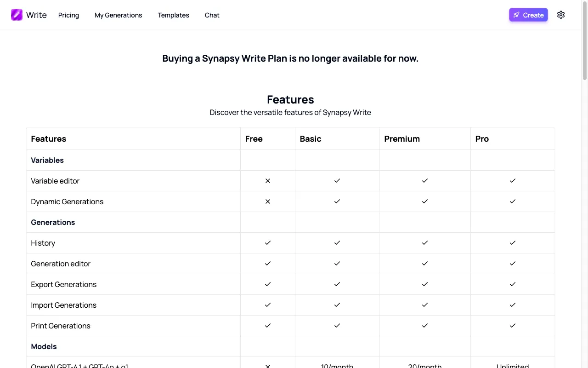
Task: Click the Export Generations Basic checkmark
Action: [x=337, y=284]
